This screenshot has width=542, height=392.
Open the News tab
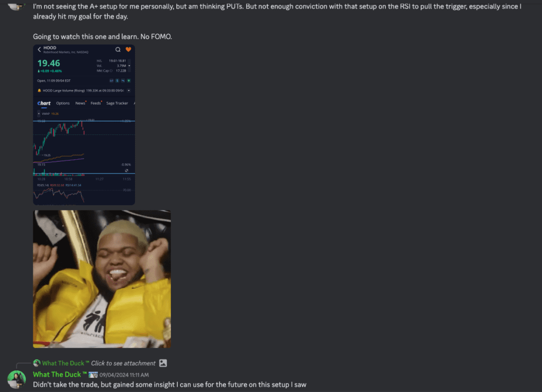(80, 103)
